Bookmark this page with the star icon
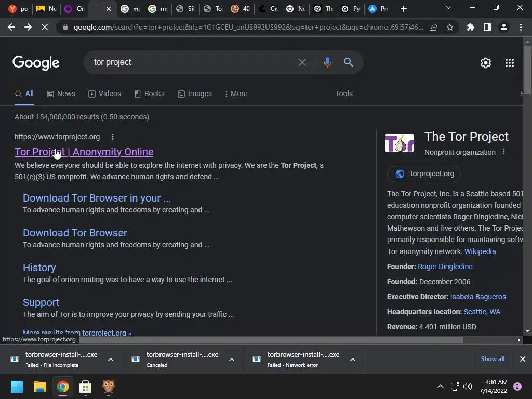This screenshot has height=399, width=532. pyautogui.click(x=450, y=27)
